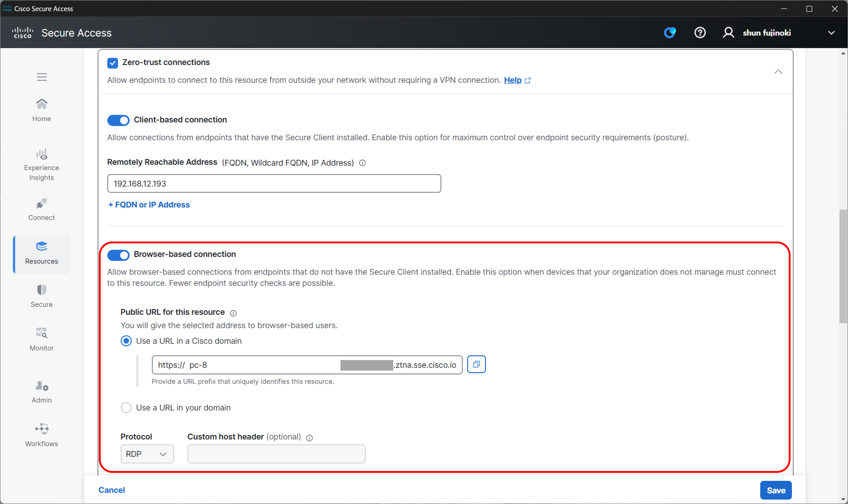The image size is (848, 504).
Task: Select Use a URL in your domain
Action: [x=126, y=407]
